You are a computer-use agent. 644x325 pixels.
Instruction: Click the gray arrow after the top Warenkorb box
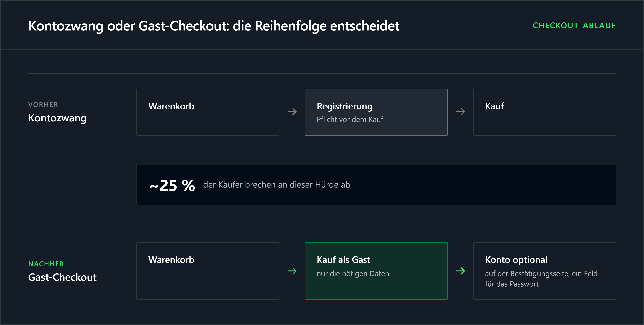pyautogui.click(x=292, y=111)
